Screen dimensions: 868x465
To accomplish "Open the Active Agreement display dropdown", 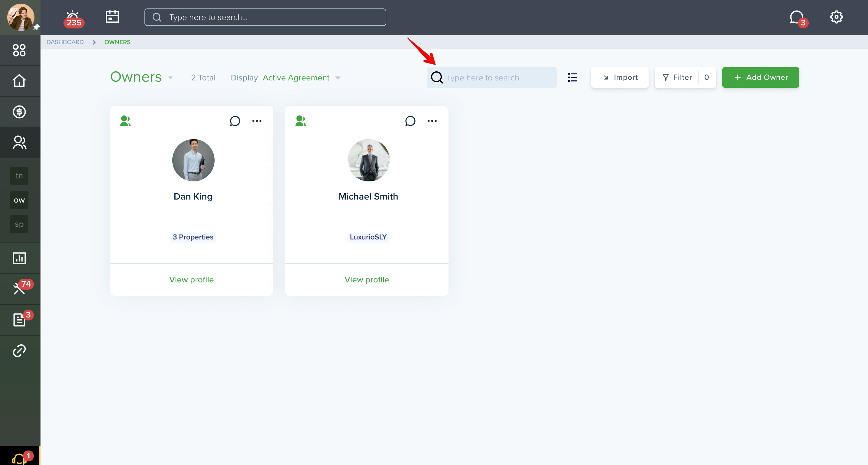I will (302, 78).
